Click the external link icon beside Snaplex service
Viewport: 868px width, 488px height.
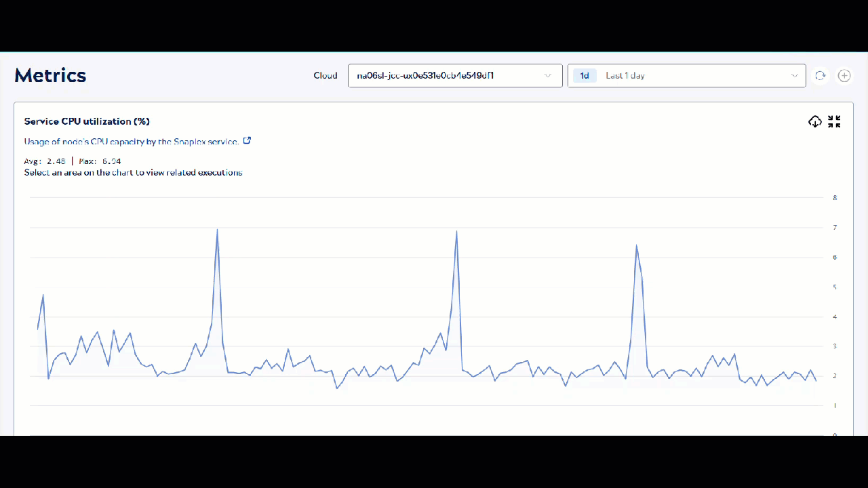tap(247, 140)
